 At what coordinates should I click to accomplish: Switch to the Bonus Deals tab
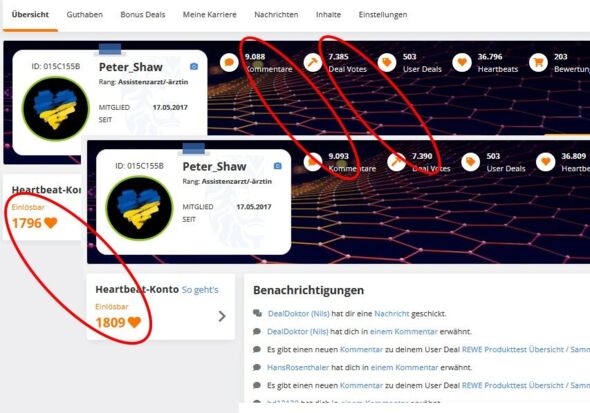pyautogui.click(x=143, y=15)
